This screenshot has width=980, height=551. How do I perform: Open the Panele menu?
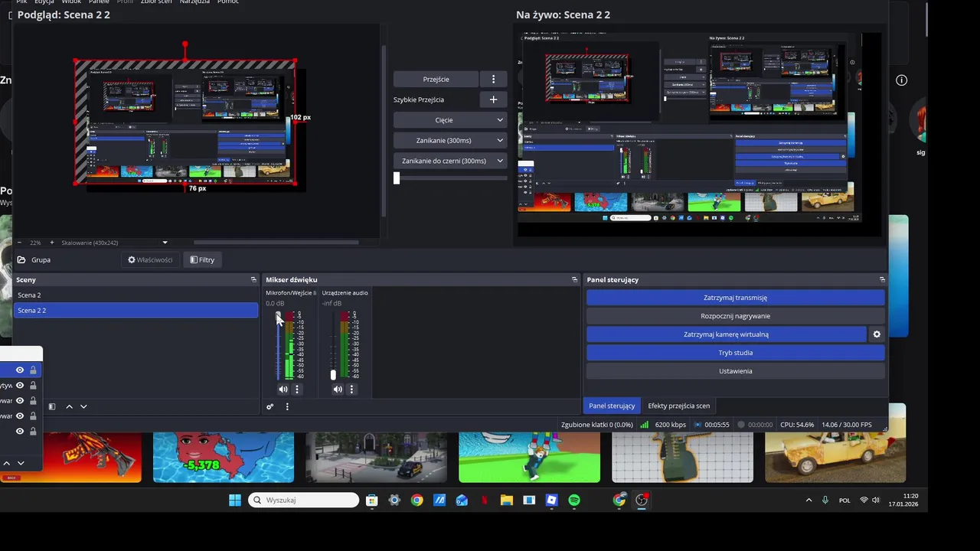point(99,2)
